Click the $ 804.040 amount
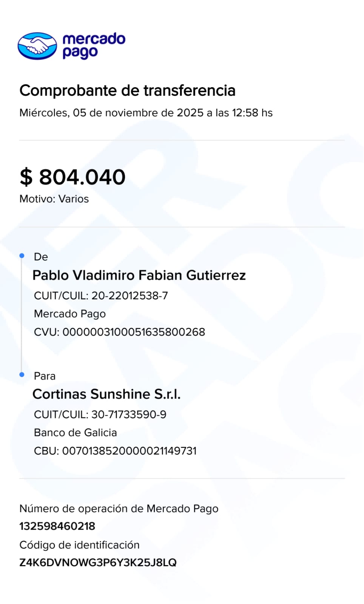The height and width of the screenshot is (604, 364). [x=72, y=177]
